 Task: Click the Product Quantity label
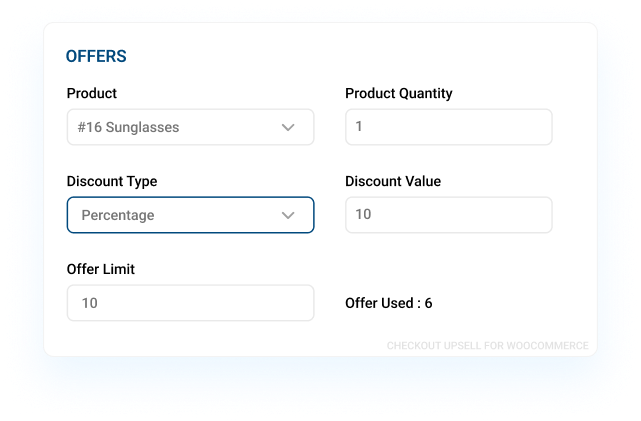click(399, 93)
